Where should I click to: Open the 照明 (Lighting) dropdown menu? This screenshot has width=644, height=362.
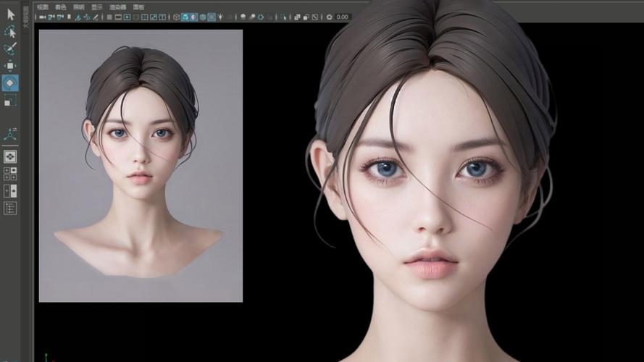coord(78,7)
